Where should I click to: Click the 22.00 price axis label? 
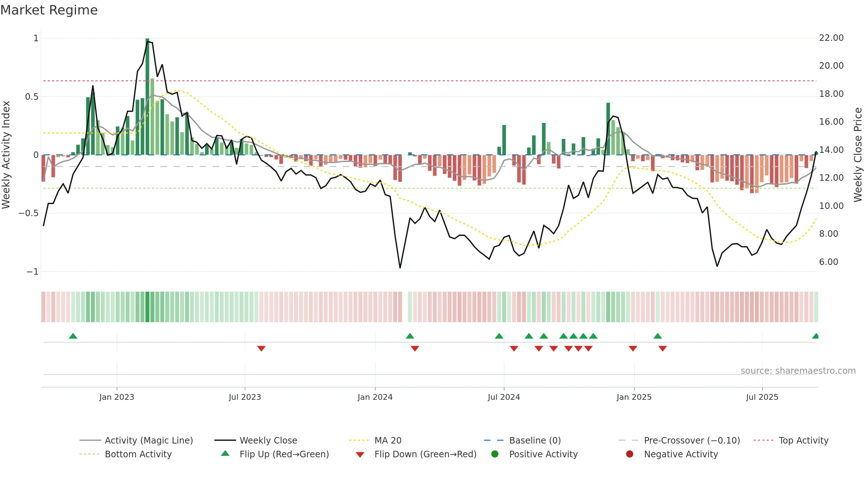click(x=831, y=38)
